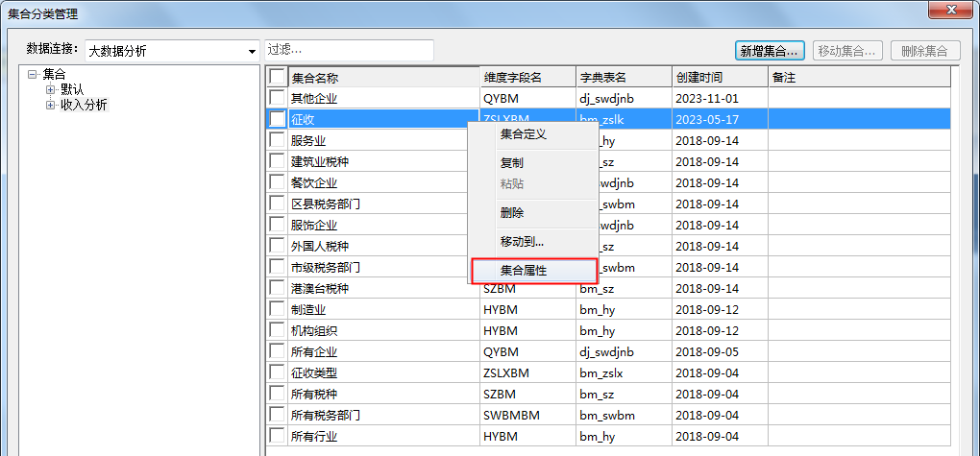This screenshot has height=456, width=980.
Task: Tick the checkbox for 其他企业
Action: pyautogui.click(x=277, y=98)
